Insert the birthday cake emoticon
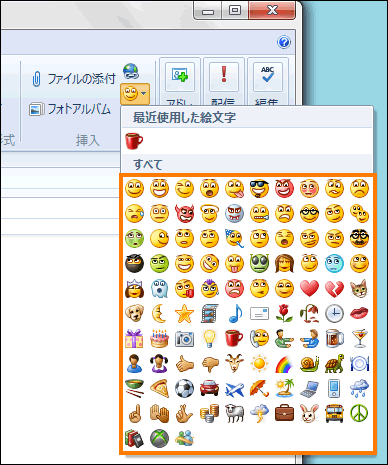The width and height of the screenshot is (388, 465). 159,338
